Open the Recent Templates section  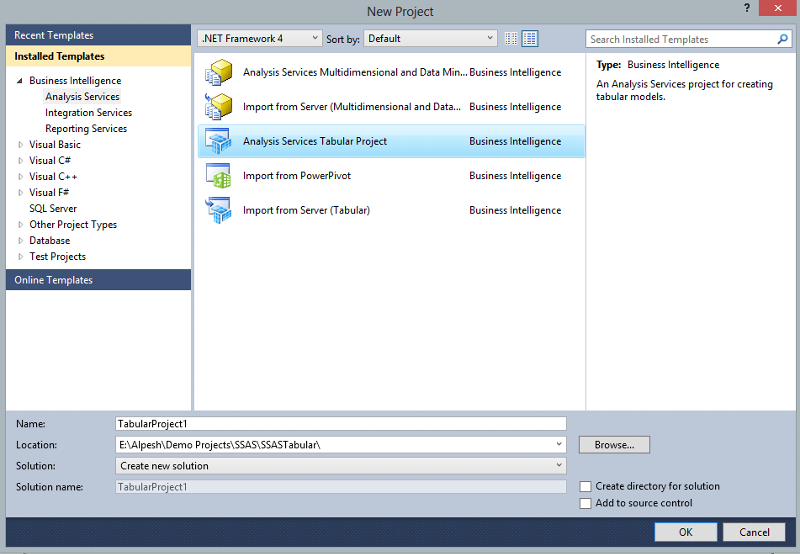[x=98, y=35]
